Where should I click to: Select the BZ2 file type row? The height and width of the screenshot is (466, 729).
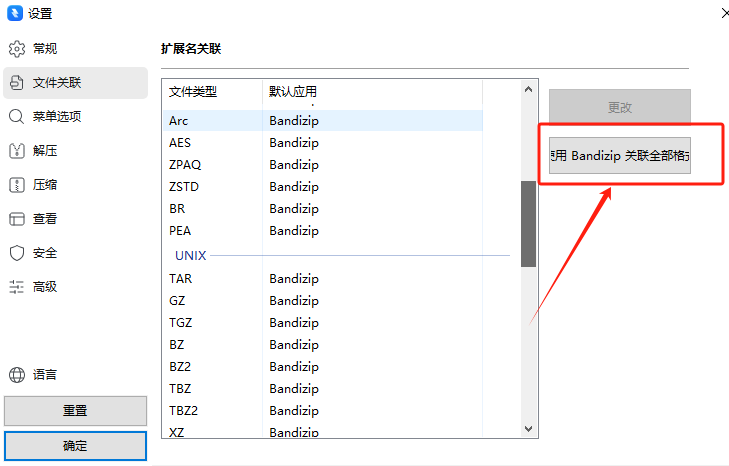click(x=323, y=366)
